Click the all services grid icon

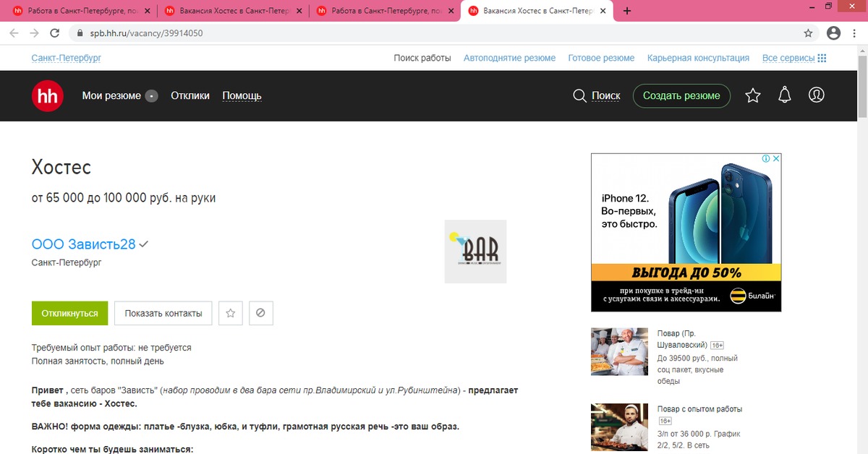point(822,58)
